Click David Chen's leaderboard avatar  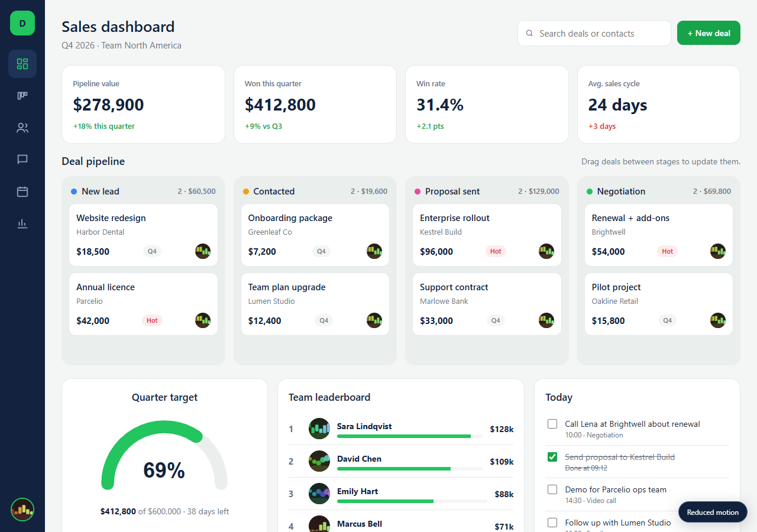pyautogui.click(x=319, y=461)
